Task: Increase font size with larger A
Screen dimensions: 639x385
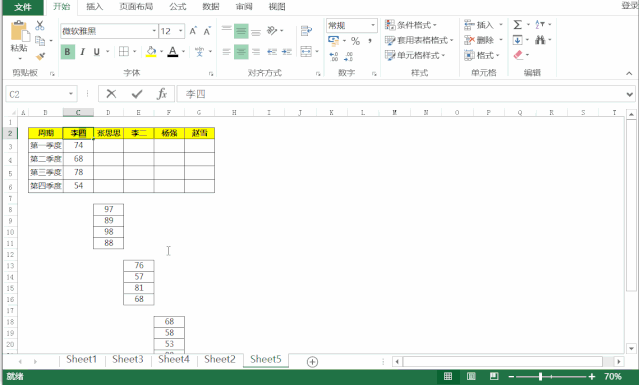Action: pos(193,31)
